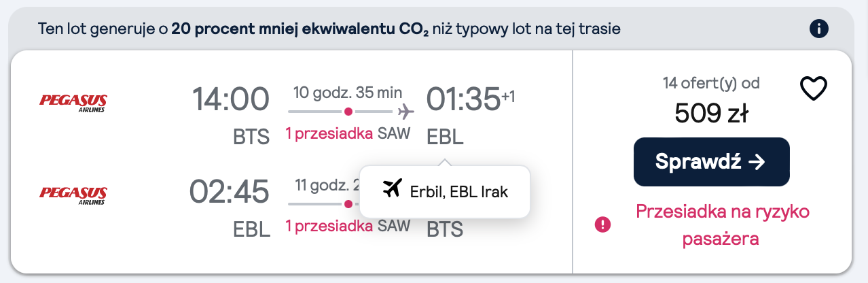Click the Sprawdź button

pos(711,162)
